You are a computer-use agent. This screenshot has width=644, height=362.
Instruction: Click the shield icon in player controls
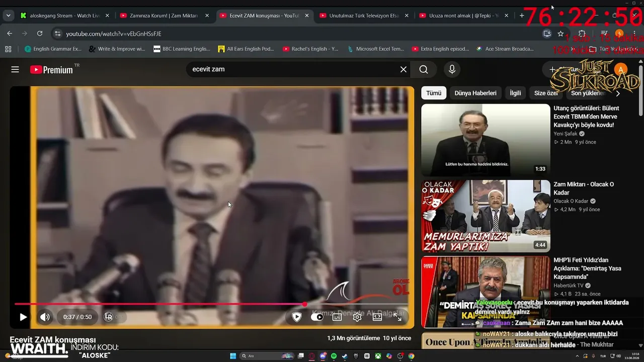[x=297, y=317]
